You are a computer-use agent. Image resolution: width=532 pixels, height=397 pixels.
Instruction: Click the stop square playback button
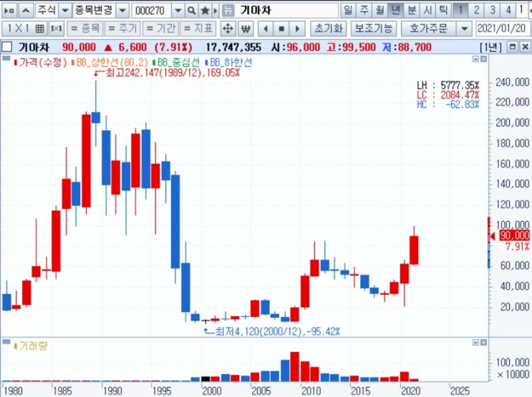click(x=281, y=29)
